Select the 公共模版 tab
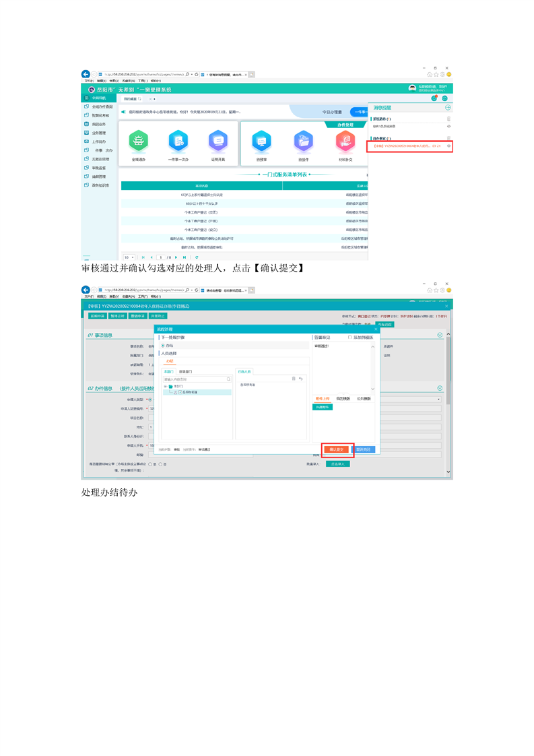534x756 pixels. coord(364,399)
